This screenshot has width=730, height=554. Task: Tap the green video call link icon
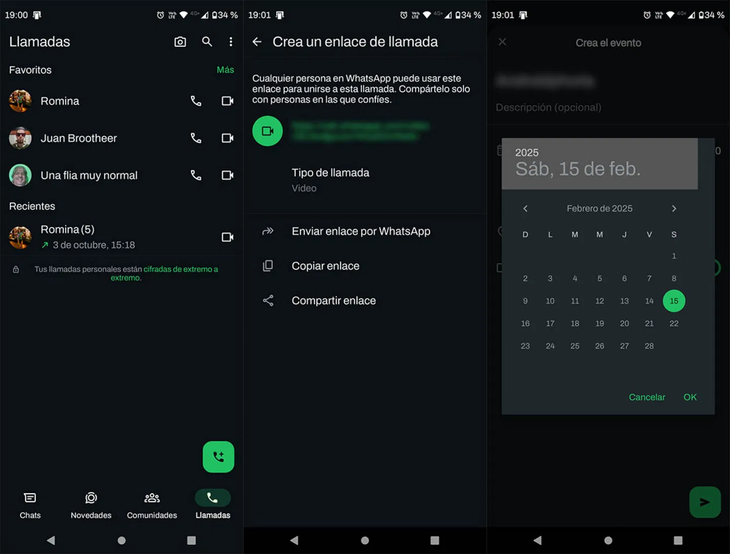pyautogui.click(x=267, y=131)
